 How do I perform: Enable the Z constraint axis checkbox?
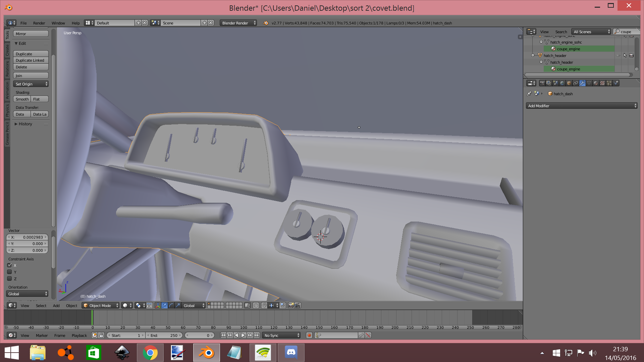[x=9, y=279]
